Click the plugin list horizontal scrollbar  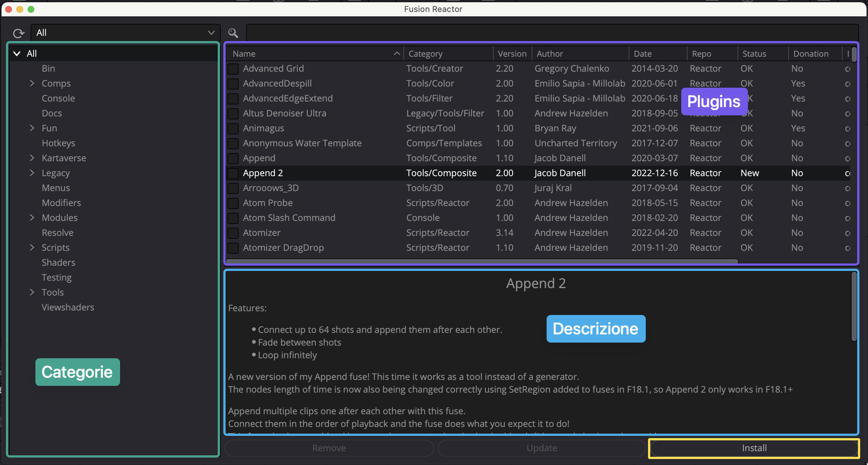[x=482, y=261]
